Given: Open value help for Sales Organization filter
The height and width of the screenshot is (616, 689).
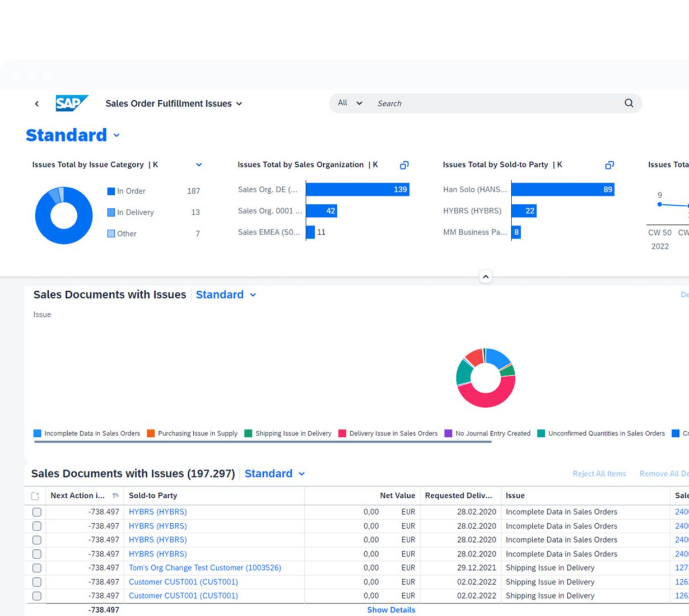Looking at the screenshot, I should click(404, 165).
